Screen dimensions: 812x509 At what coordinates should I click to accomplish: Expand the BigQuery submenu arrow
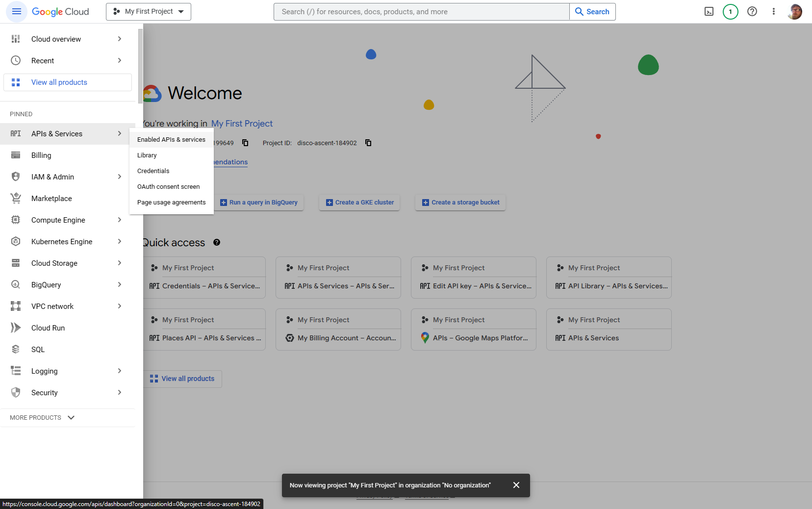[x=120, y=284]
